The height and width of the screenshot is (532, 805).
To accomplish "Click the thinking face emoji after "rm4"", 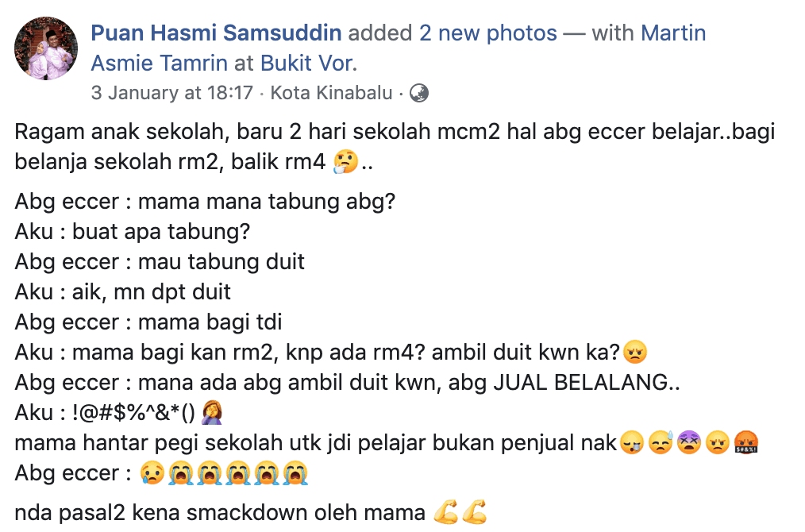I will (x=345, y=163).
